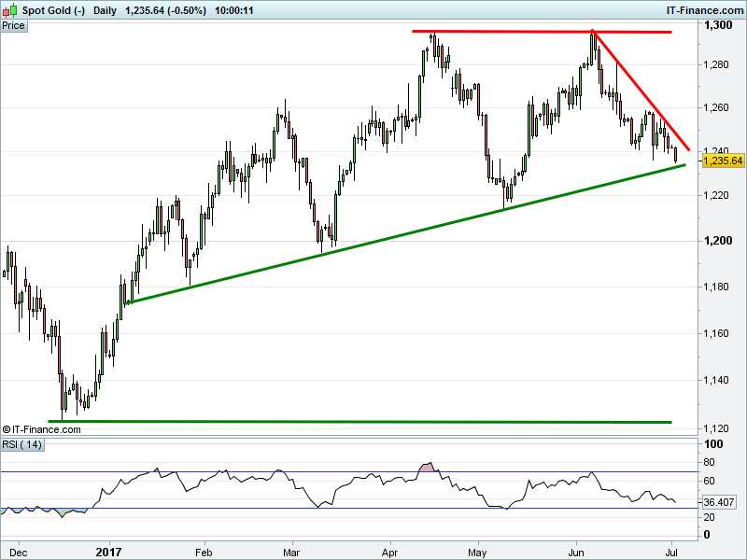Select the green ascending support trendline

pyautogui.click(x=405, y=234)
